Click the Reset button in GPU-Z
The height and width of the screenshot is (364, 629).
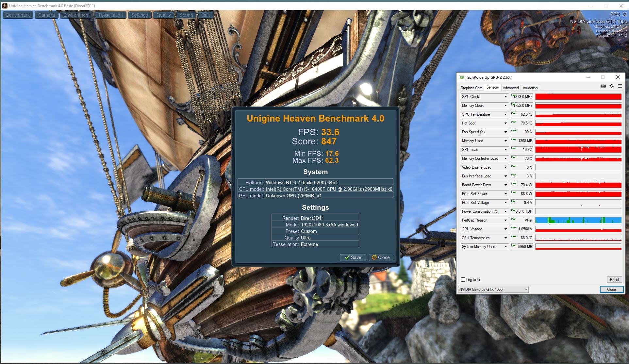(x=614, y=280)
